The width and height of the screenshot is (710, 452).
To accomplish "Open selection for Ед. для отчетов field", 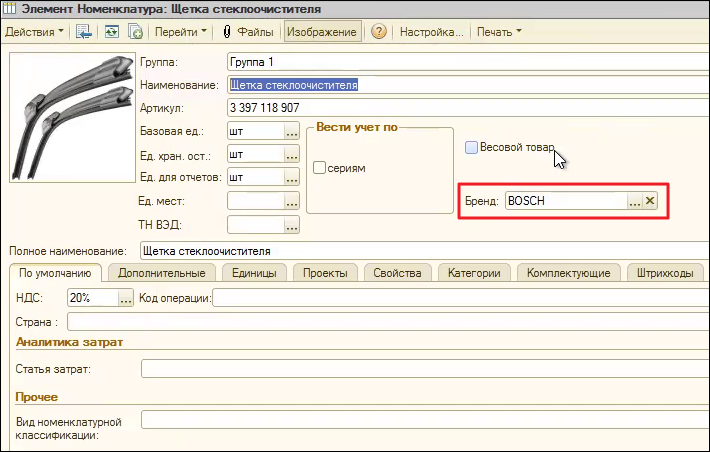I will (292, 177).
